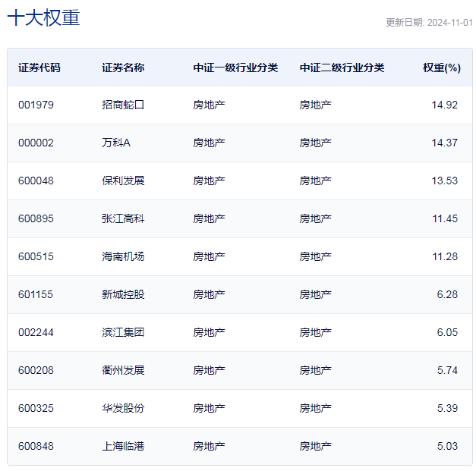Screen dimensions: 476x471
Task: Click the weight value 6.28
Action: click(447, 294)
